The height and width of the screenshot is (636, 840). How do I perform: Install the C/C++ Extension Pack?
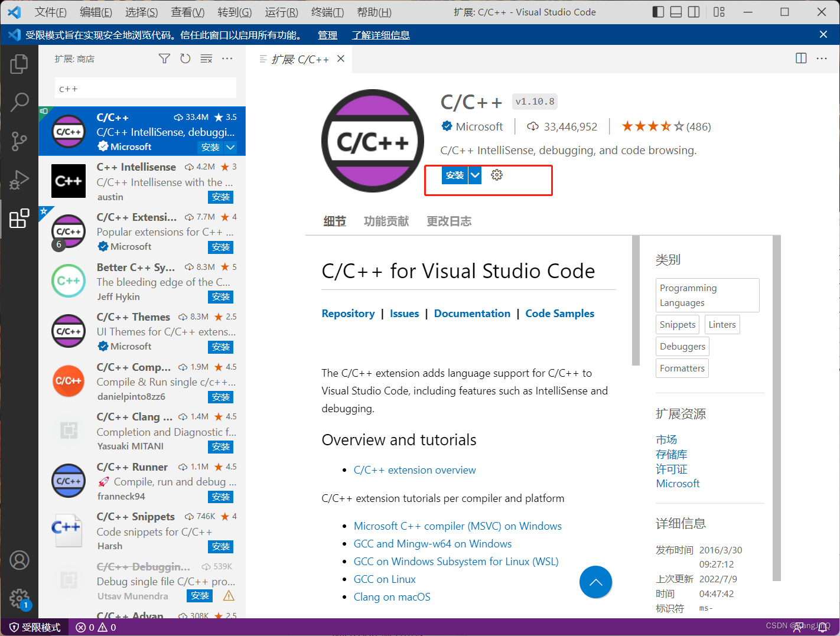221,247
